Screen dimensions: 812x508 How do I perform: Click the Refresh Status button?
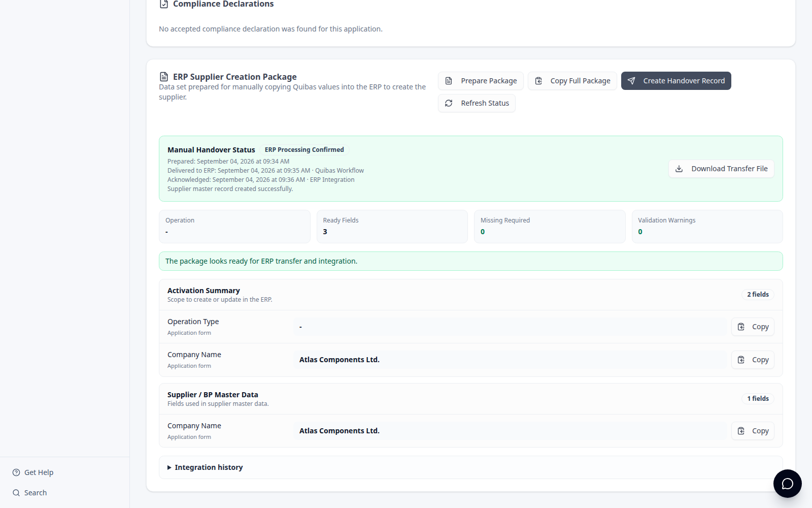pyautogui.click(x=477, y=103)
